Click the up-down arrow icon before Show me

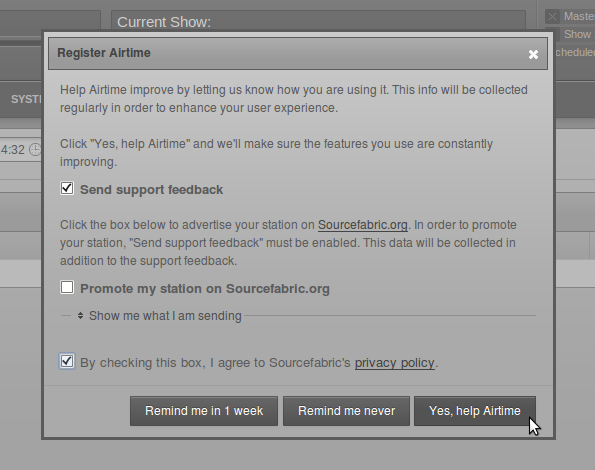80,316
